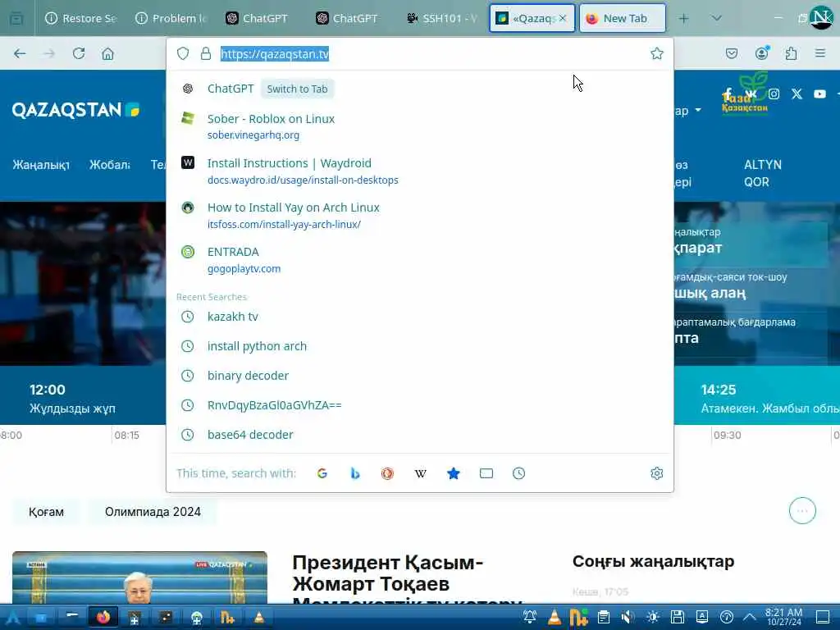The height and width of the screenshot is (630, 840).
Task: Switch to the Problem loading tab
Action: pos(171,18)
